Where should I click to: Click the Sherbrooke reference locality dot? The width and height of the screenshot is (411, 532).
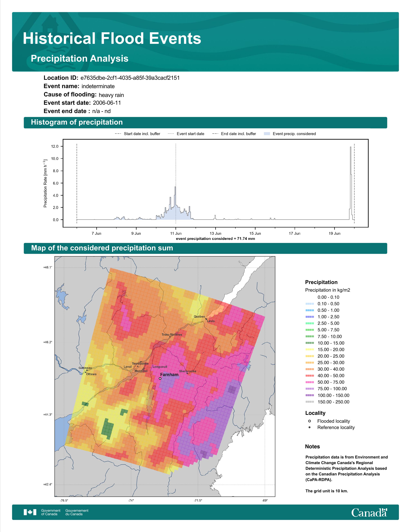[187, 373]
